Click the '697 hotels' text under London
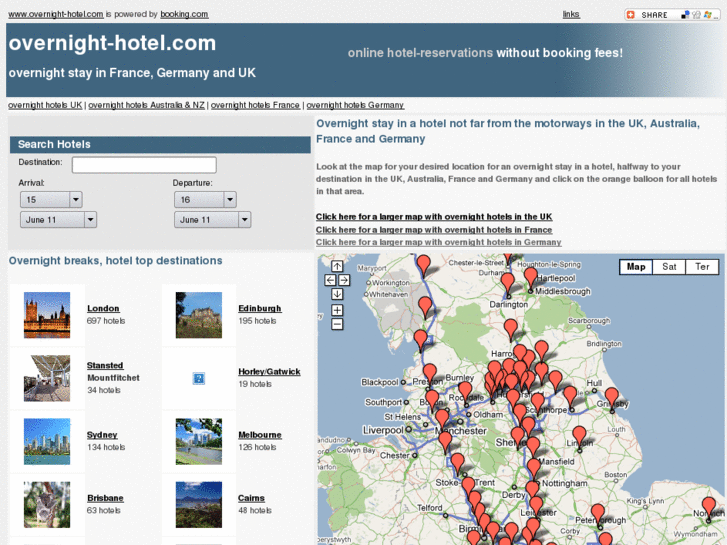 [106, 321]
